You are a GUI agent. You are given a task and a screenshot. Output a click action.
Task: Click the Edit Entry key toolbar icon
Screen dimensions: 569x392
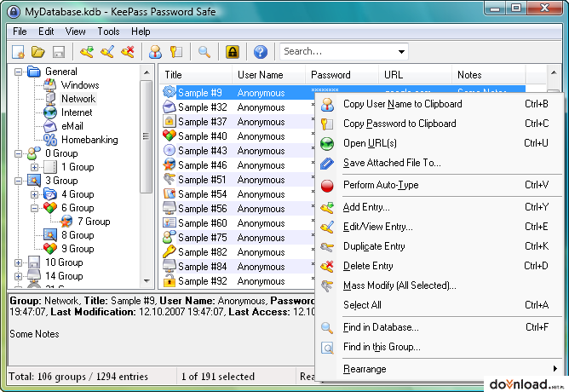(x=107, y=52)
